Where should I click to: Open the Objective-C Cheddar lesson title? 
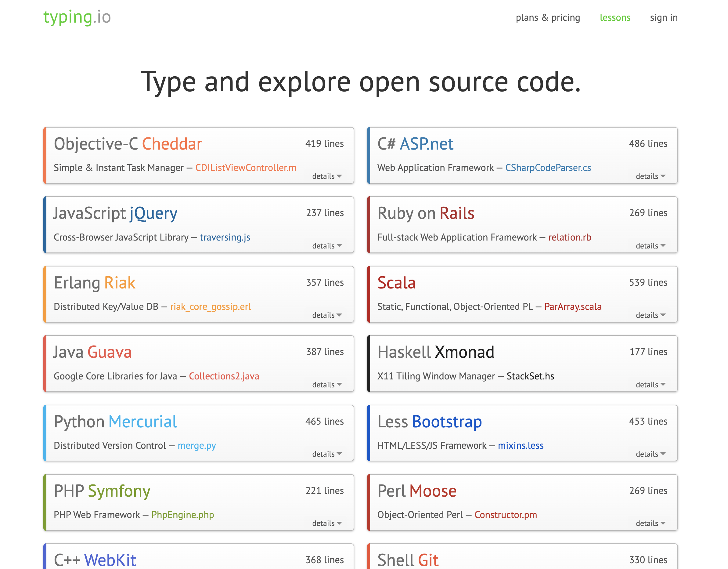[128, 144]
